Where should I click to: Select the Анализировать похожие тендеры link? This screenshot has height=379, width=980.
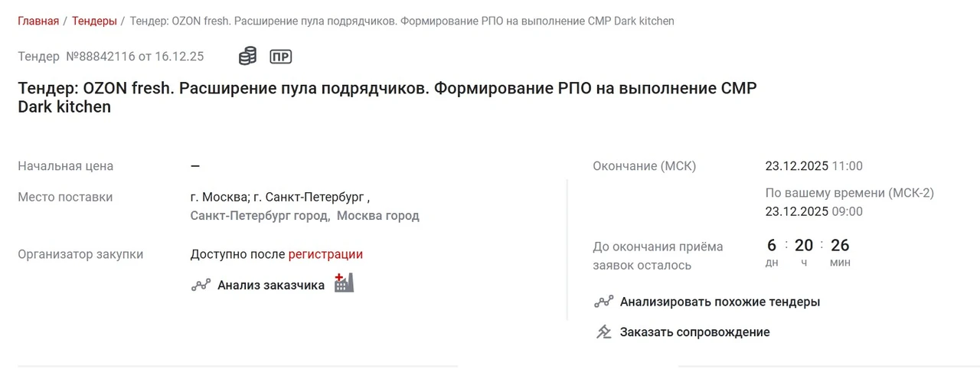coord(720,302)
